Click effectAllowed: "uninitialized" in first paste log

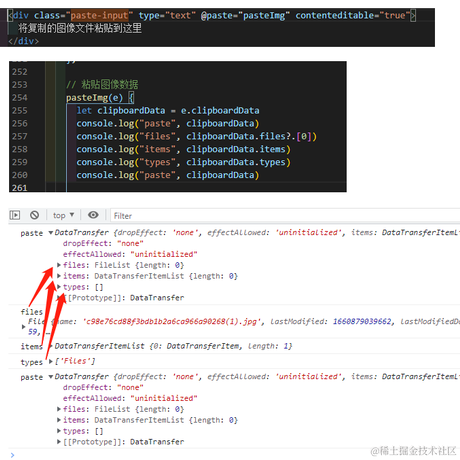click(x=130, y=254)
